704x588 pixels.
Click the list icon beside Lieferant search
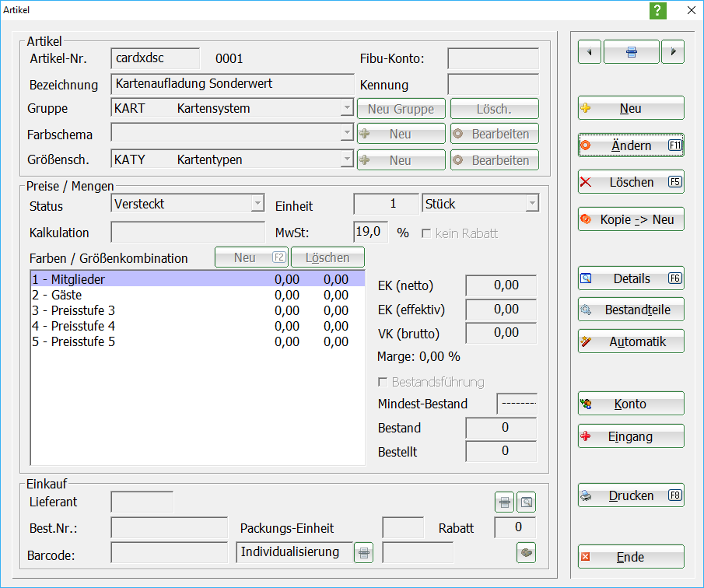[x=504, y=502]
